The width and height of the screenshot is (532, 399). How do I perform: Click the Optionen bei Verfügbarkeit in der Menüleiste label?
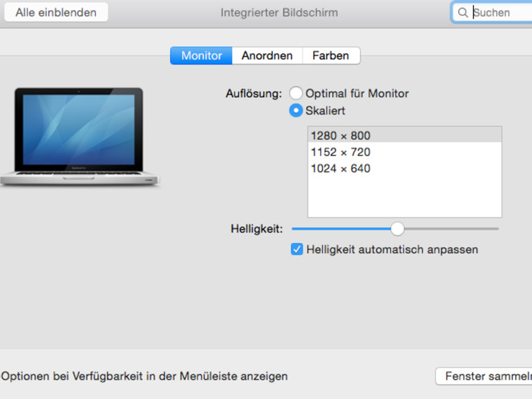[x=144, y=376]
